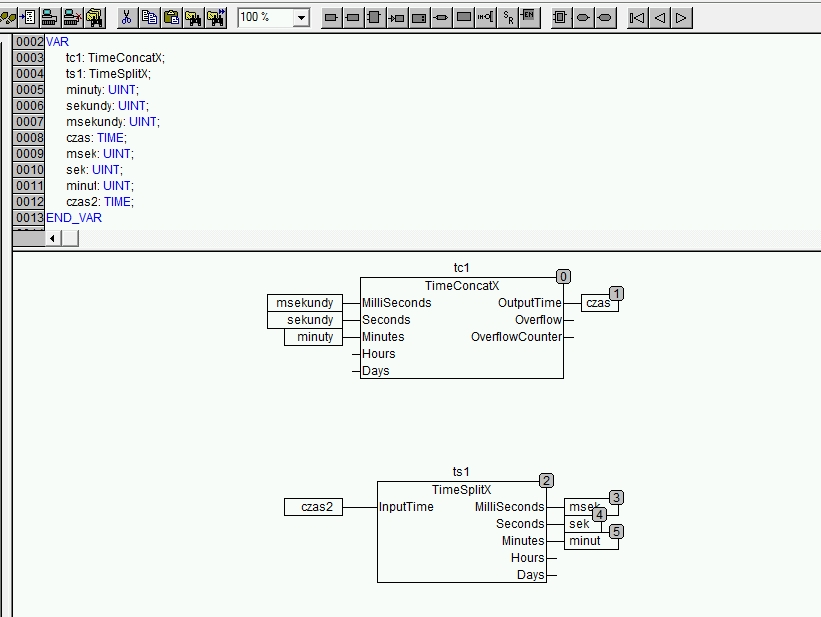Click the arrow-and-document toolbar icon
This screenshot has width=821, height=617.
tap(28, 17)
